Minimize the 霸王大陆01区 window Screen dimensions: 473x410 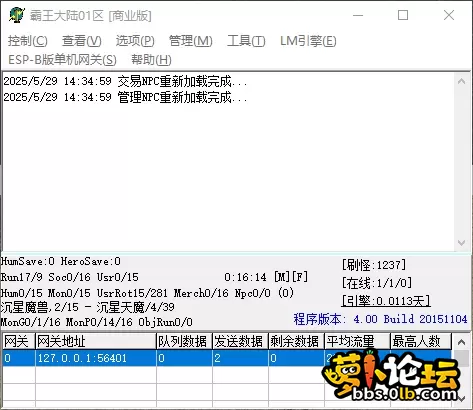coord(358,15)
